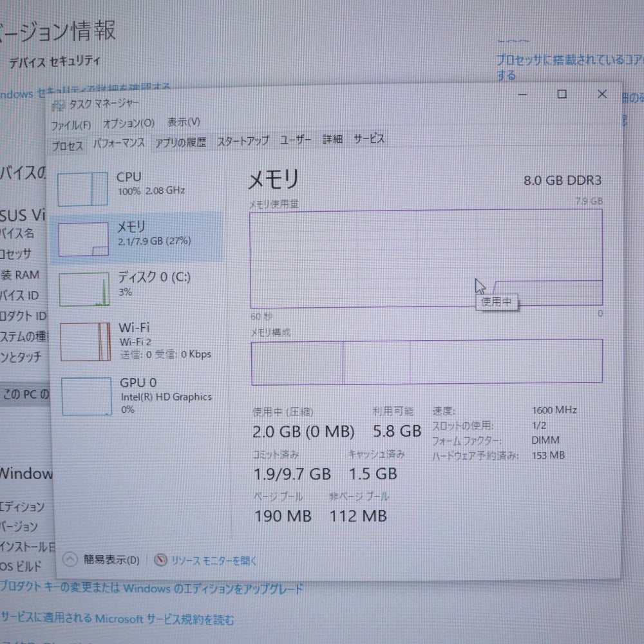Open the 表示(V) menu

tap(184, 122)
